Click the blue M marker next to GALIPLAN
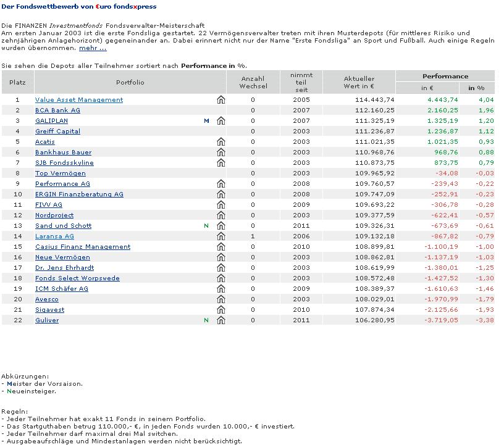504x447 pixels. (x=206, y=121)
